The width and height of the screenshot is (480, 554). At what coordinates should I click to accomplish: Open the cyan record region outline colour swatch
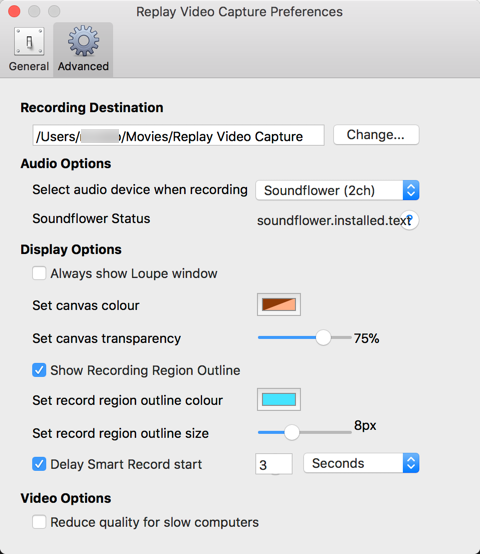[279, 400]
